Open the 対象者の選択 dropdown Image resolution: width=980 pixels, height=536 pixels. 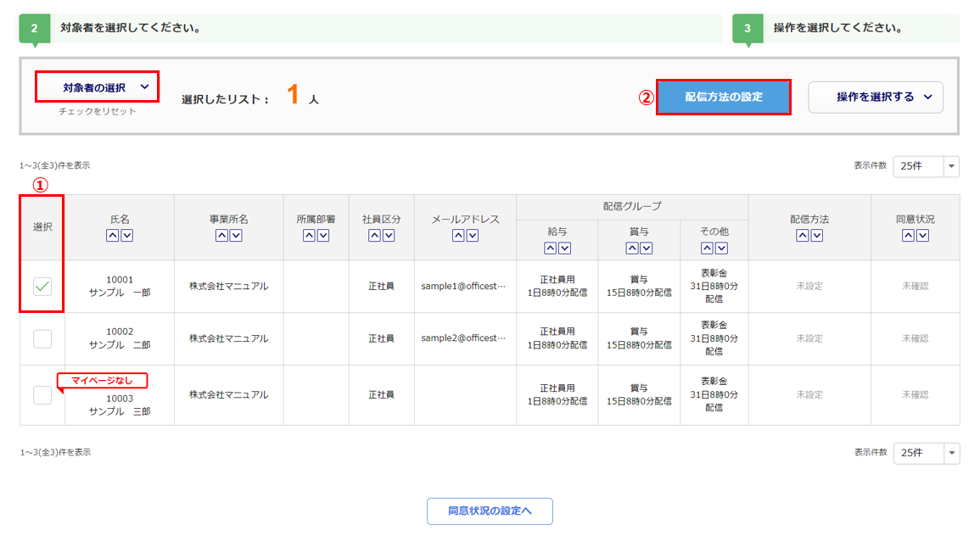point(97,87)
